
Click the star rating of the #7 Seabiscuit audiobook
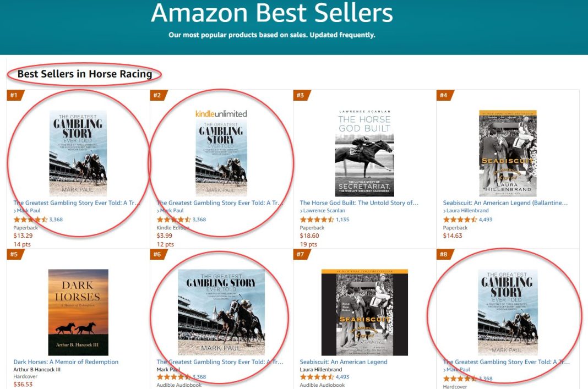tap(317, 377)
